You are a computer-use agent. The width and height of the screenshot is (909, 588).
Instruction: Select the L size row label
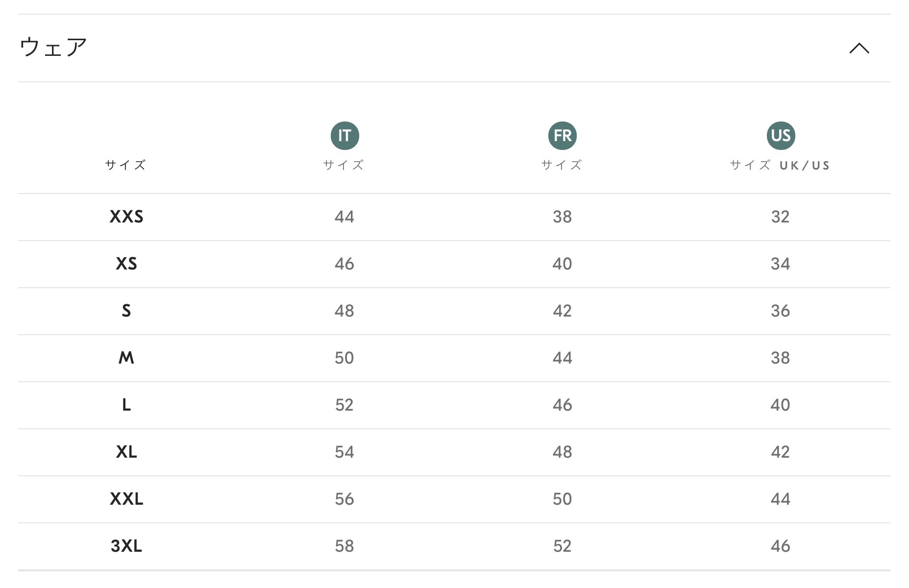click(x=126, y=405)
